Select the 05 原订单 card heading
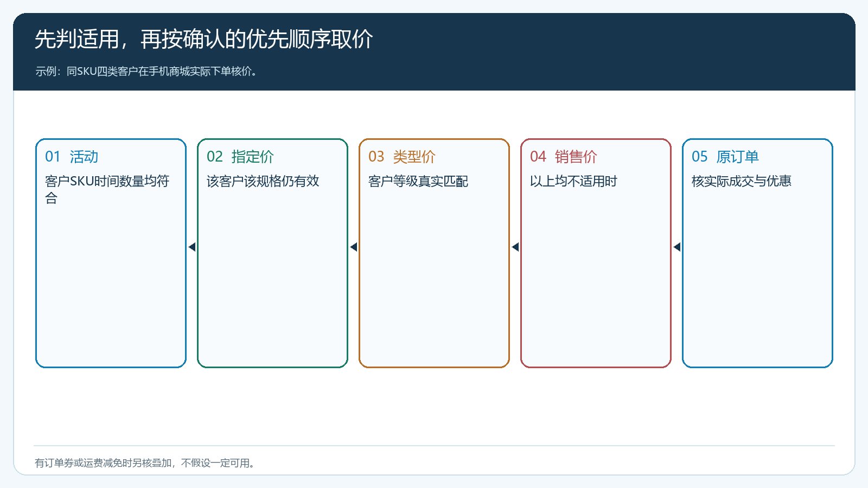The width and height of the screenshot is (868, 488). point(725,157)
